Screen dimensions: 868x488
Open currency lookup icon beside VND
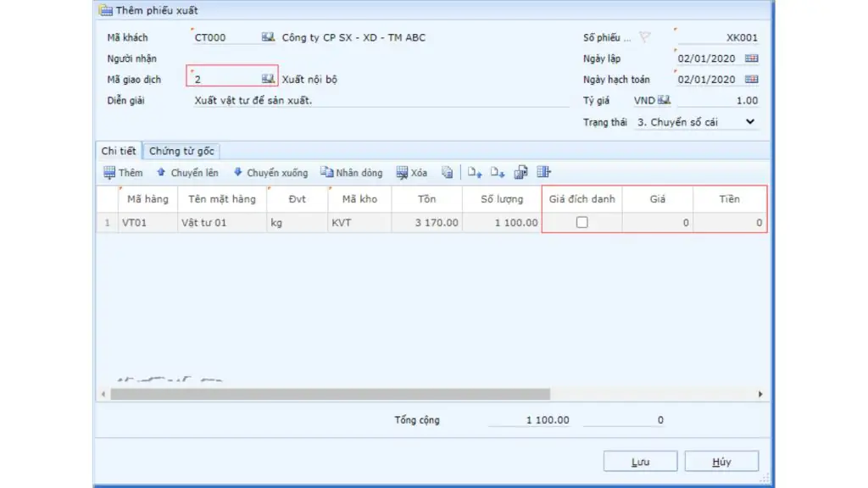point(665,100)
